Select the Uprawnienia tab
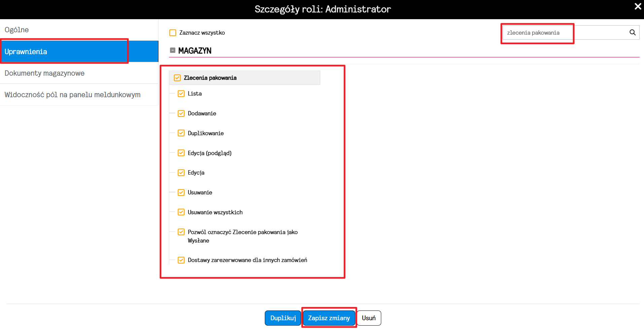 tap(79, 51)
